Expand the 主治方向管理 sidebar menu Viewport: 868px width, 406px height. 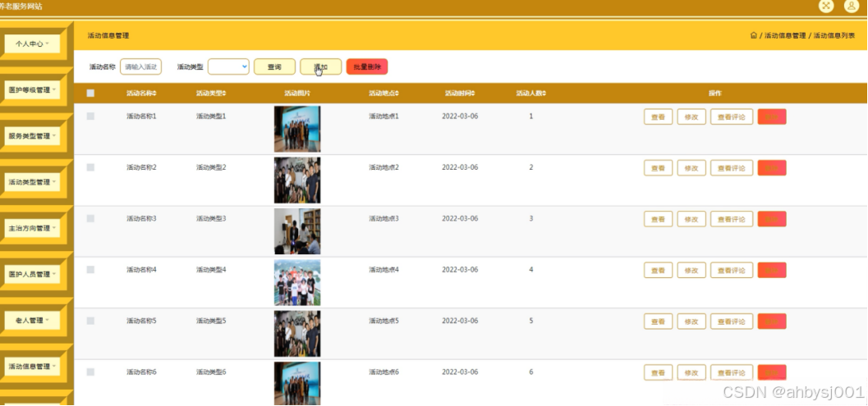[x=32, y=228]
